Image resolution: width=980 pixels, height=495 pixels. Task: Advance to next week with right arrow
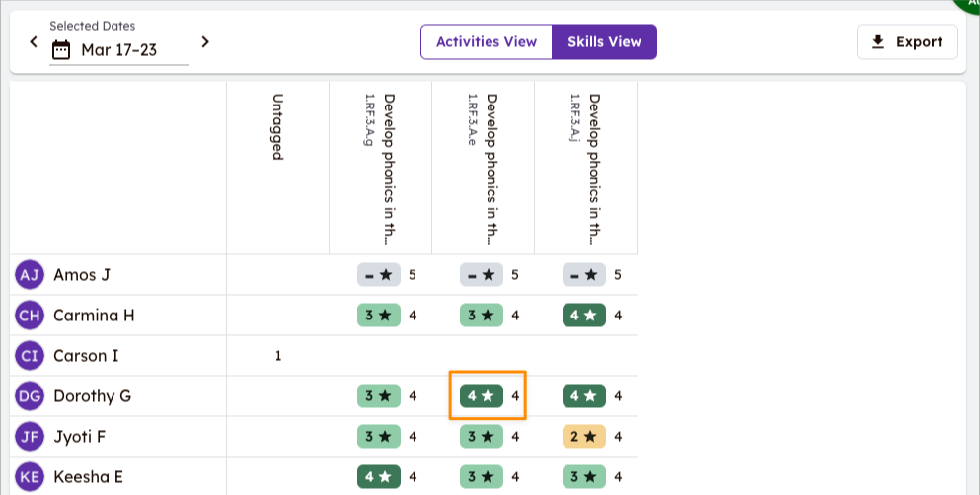tap(205, 42)
